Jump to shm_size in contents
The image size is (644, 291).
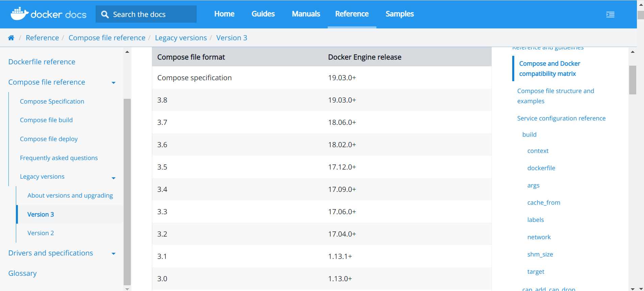coord(540,254)
